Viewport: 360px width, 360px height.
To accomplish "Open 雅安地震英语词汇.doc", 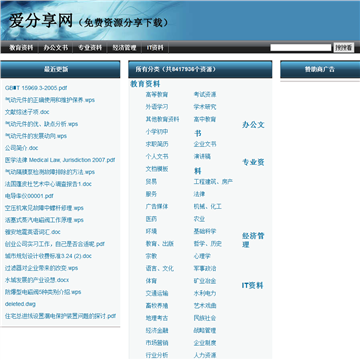I will pyautogui.click(x=33, y=232).
